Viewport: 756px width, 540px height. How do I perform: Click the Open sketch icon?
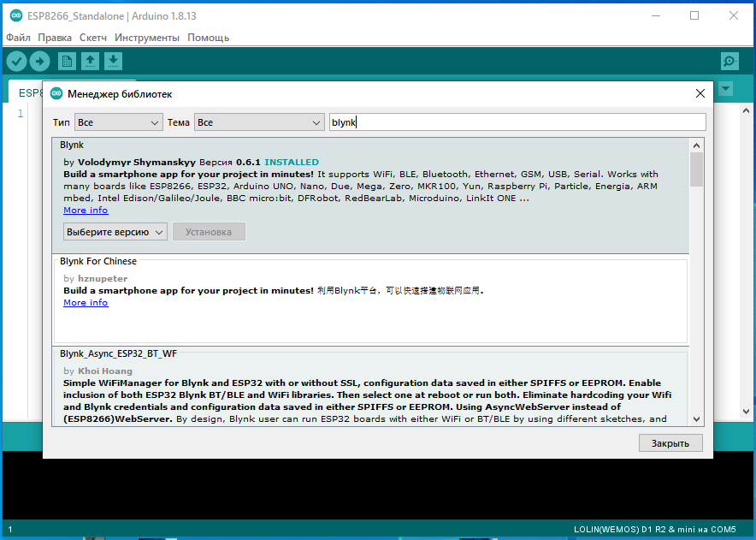pos(90,61)
